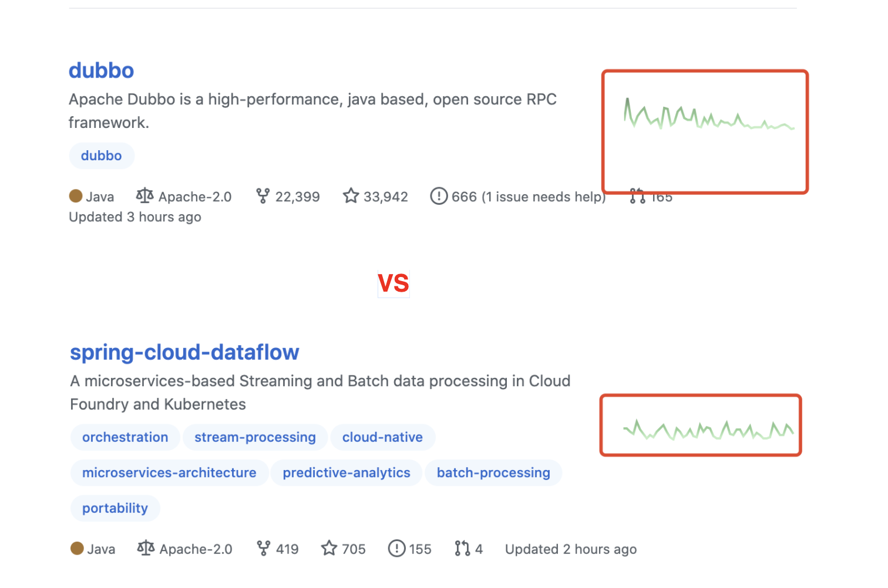The height and width of the screenshot is (588, 888).
Task: Click the dubbo open issues icon
Action: [x=439, y=196]
